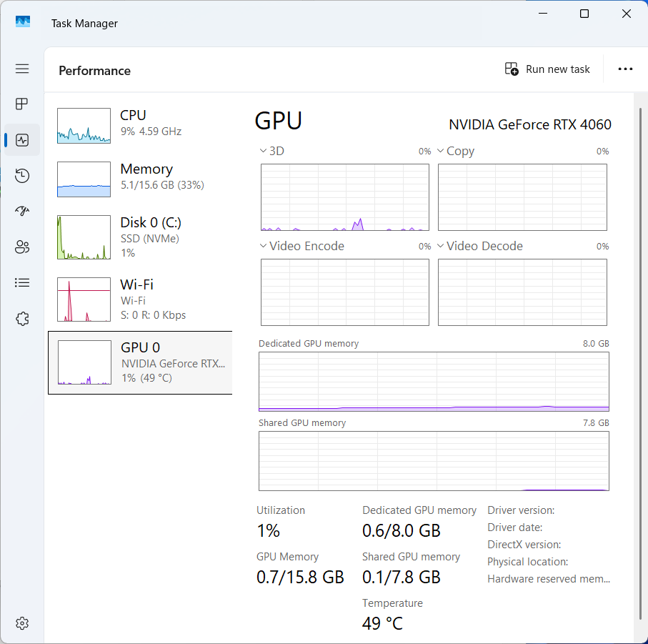
Task: Select the GPU 0 performance entry
Action: coord(141,362)
